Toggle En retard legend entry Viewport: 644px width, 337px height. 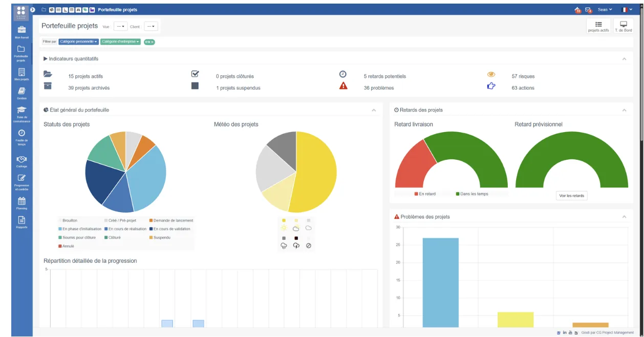(425, 194)
